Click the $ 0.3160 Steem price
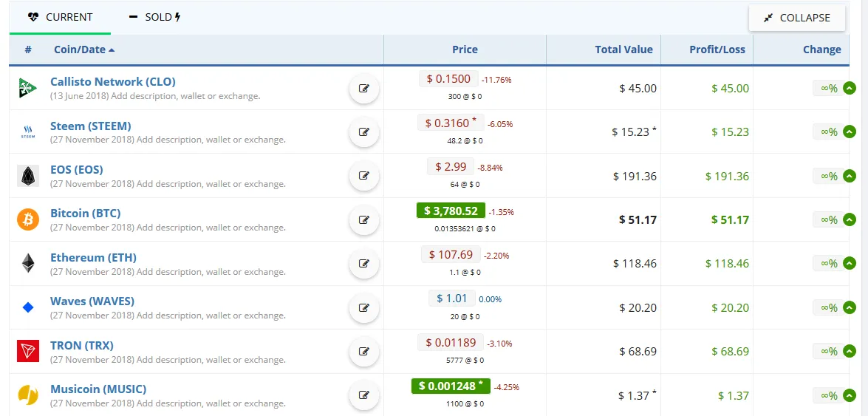Image resolution: width=868 pixels, height=416 pixels. click(451, 123)
